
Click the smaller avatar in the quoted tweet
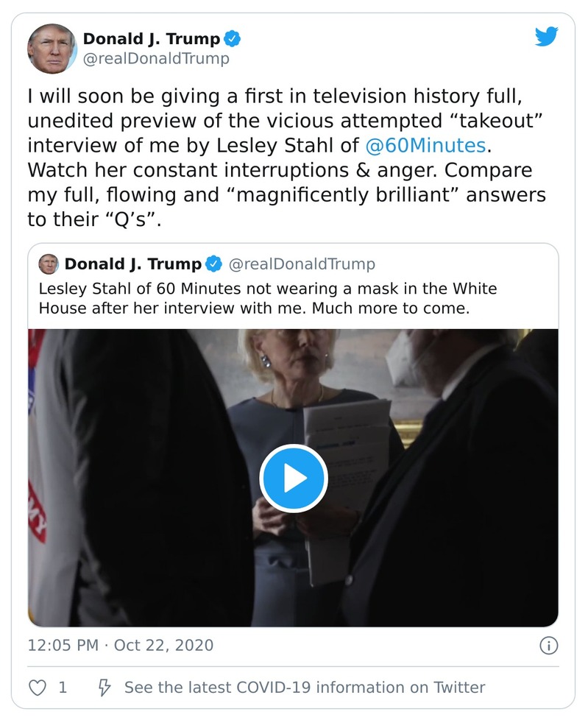pyautogui.click(x=49, y=264)
